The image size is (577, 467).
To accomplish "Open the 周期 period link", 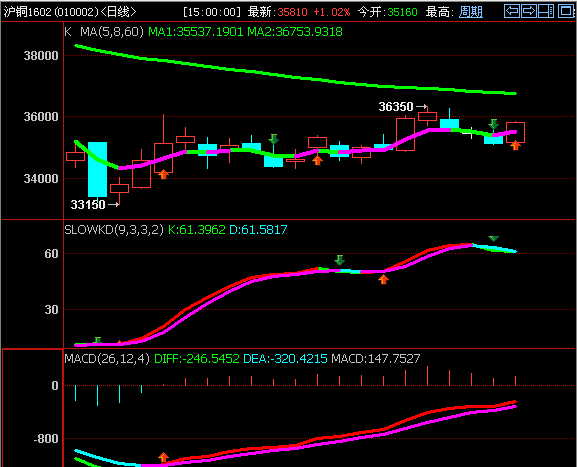I will (x=471, y=12).
